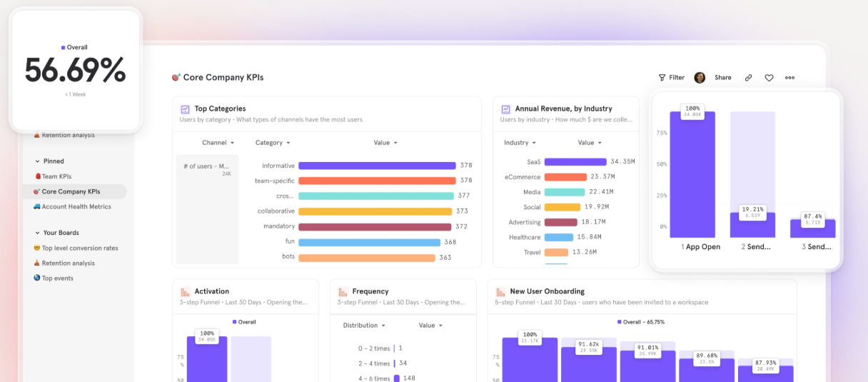Click the '0 – 2 times' row
Viewport: 868px width, 382px height.
click(x=380, y=348)
